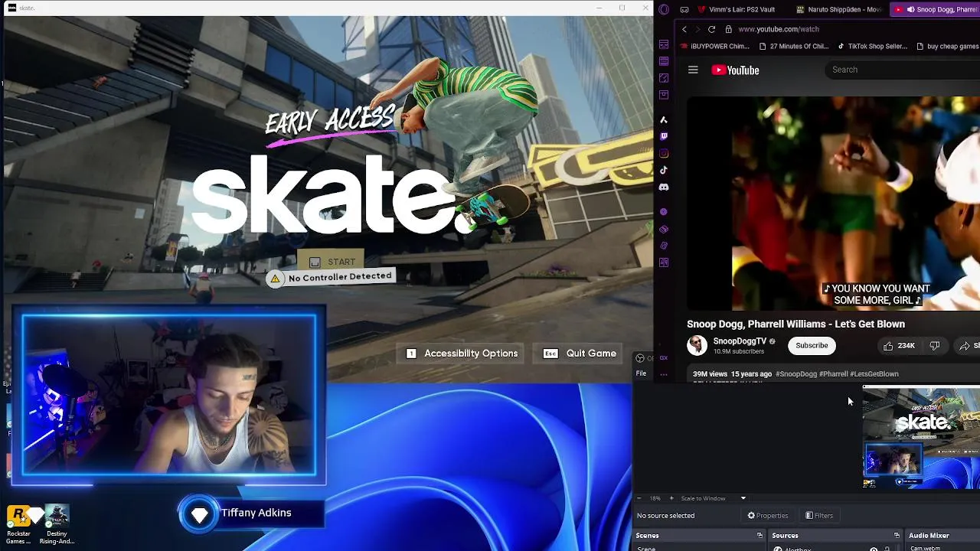Open Accessibility Options in skate.
Viewport: 980px width, 551px height.
(462, 354)
